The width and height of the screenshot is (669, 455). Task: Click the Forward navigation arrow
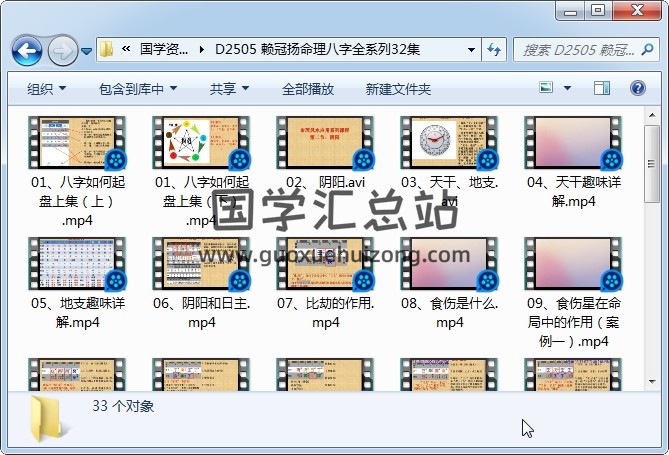[62, 49]
